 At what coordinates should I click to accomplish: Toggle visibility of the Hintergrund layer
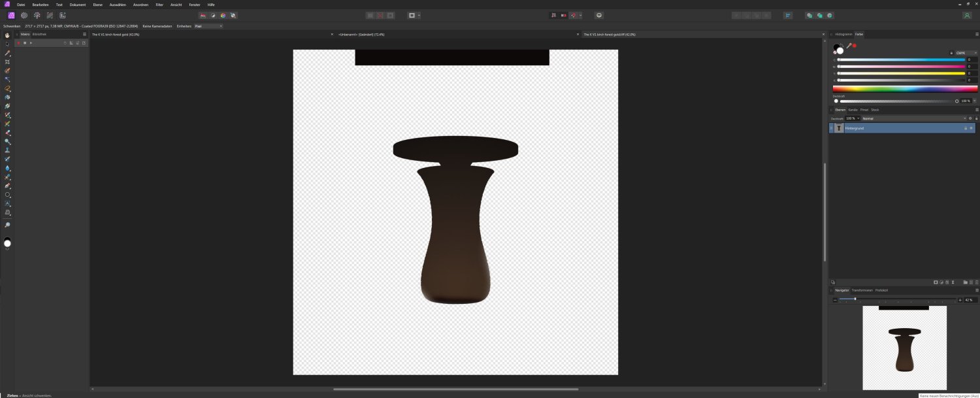click(971, 128)
